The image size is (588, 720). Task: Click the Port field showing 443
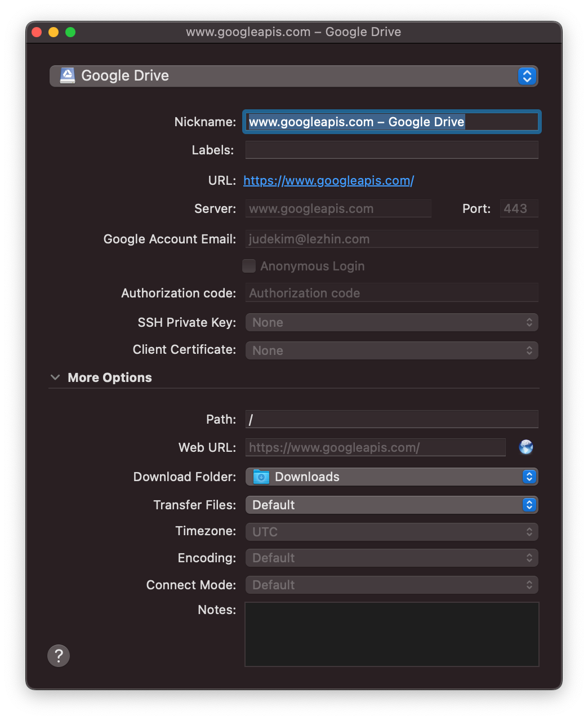(519, 208)
